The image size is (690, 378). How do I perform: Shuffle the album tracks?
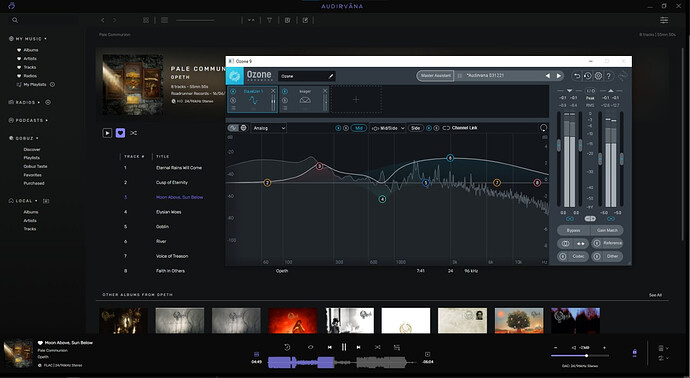click(x=133, y=132)
